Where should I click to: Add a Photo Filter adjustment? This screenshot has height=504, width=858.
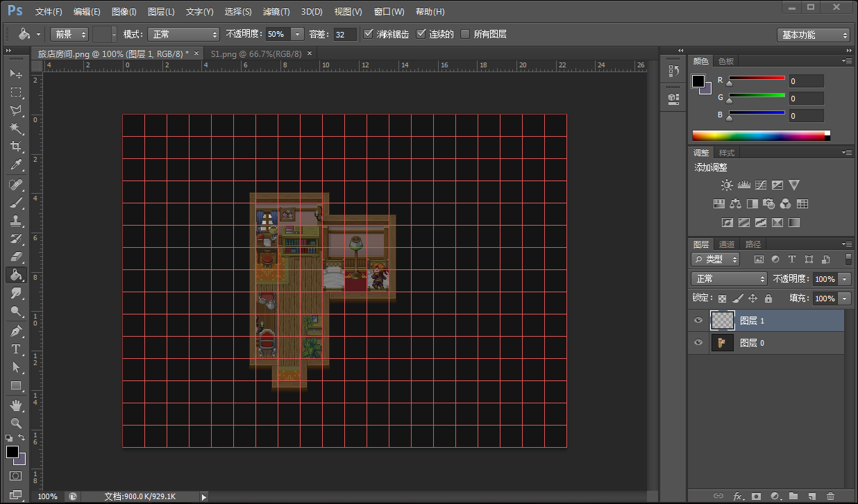pos(769,204)
